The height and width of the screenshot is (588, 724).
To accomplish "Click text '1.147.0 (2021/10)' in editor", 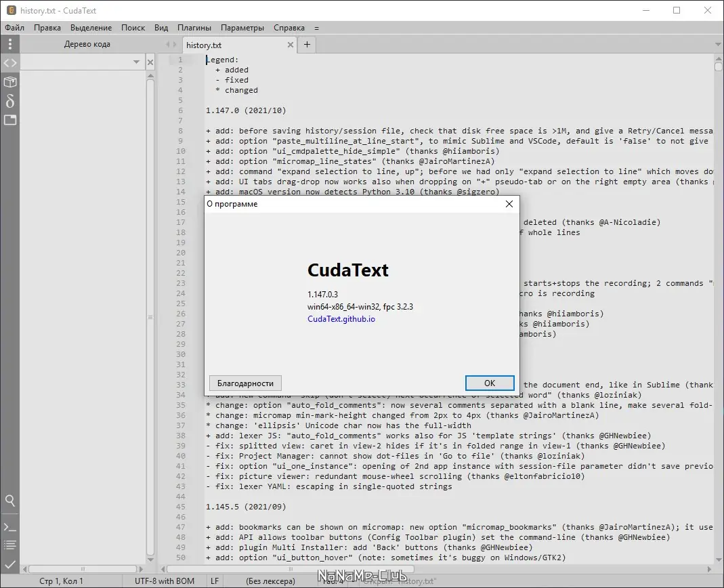I will pyautogui.click(x=246, y=111).
